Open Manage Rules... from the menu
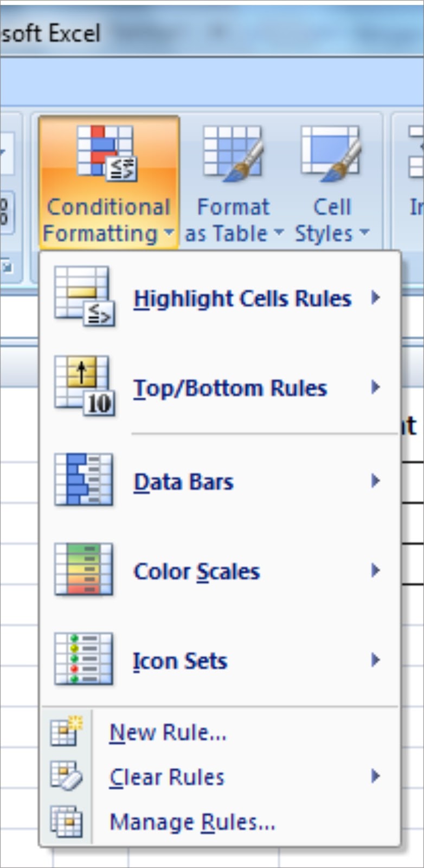The width and height of the screenshot is (424, 868). 220,822
